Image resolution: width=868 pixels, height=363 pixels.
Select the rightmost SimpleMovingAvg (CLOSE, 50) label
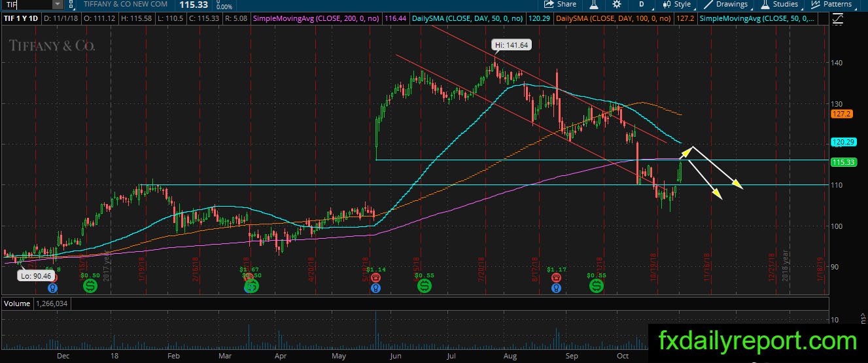tap(757, 19)
